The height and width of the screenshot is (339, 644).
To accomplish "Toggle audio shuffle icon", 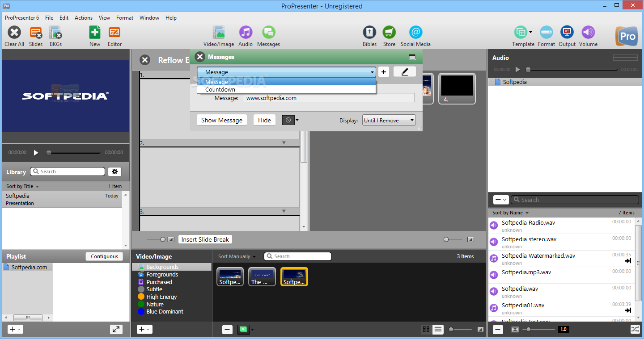I will (635, 329).
